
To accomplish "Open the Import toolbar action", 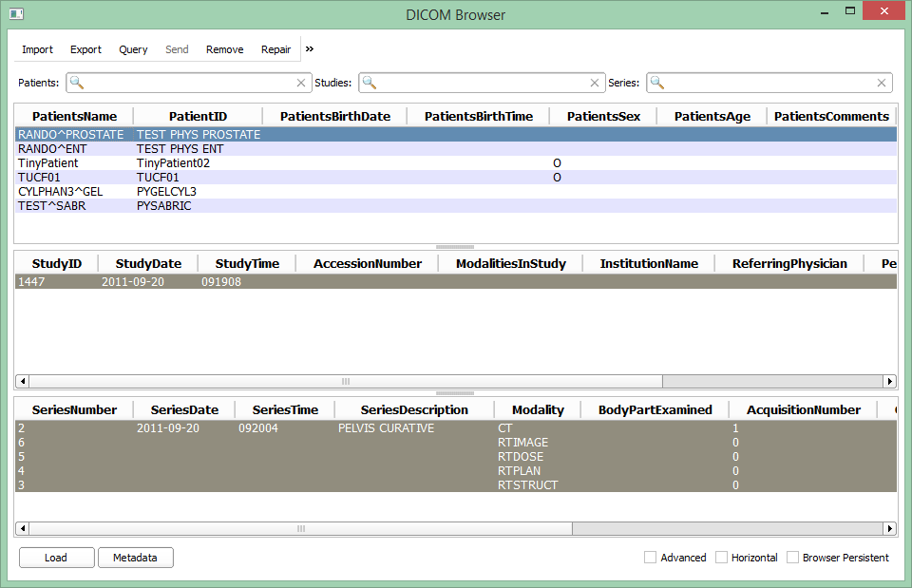I will click(38, 49).
